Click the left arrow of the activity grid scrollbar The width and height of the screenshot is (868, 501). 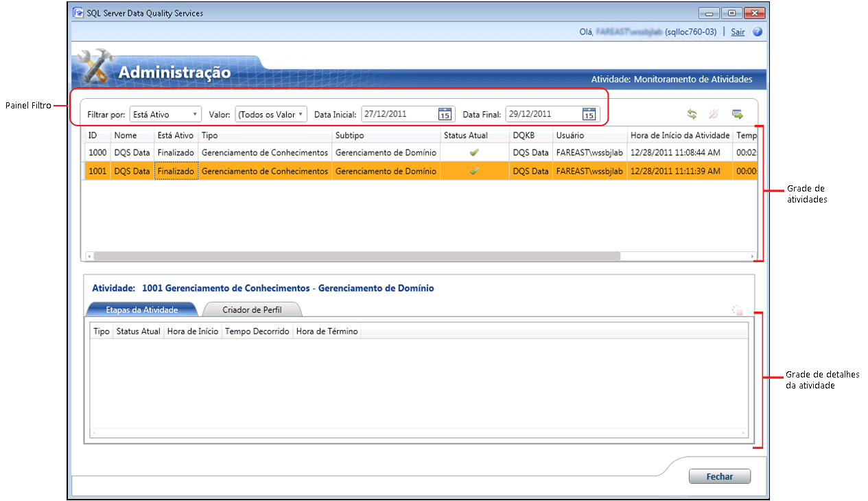point(89,256)
